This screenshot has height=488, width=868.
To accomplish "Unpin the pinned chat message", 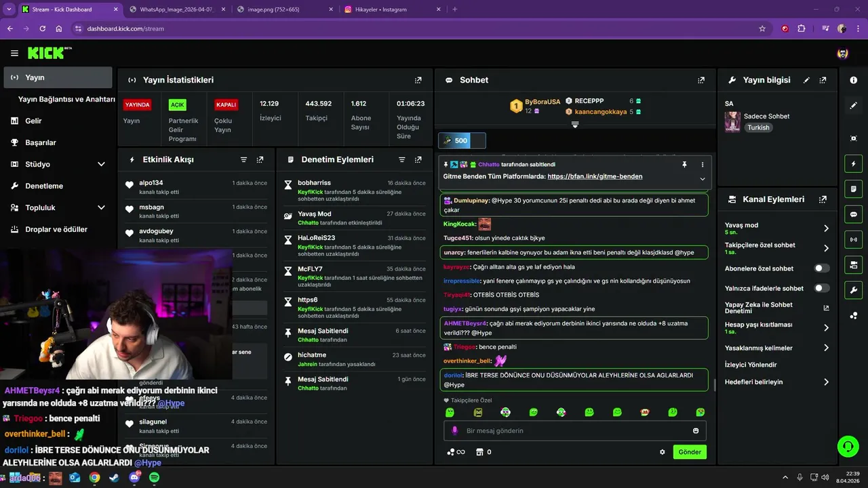I will point(684,165).
